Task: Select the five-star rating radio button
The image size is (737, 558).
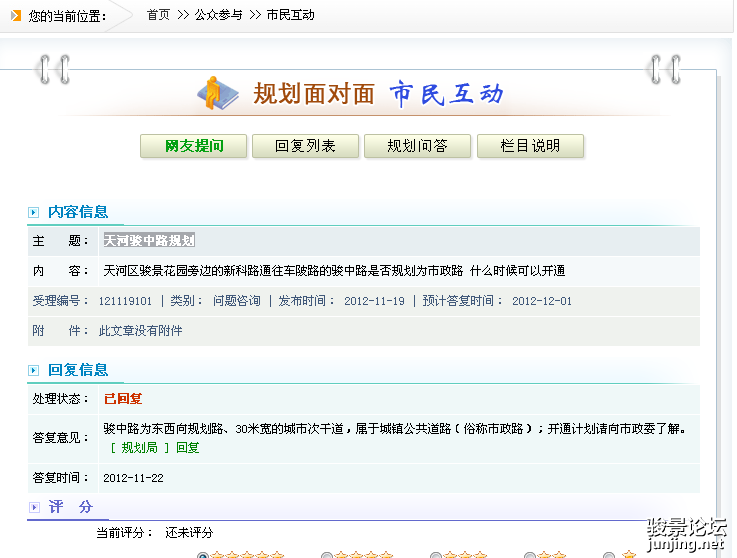Action: coord(203,556)
